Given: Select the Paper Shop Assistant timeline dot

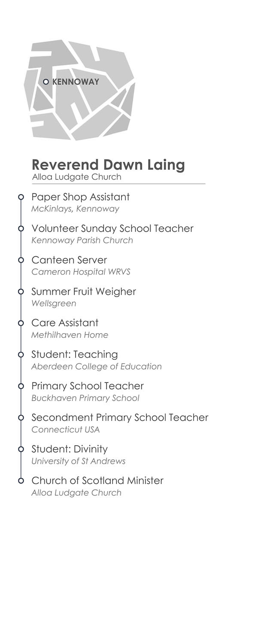Looking at the screenshot, I should [21, 197].
